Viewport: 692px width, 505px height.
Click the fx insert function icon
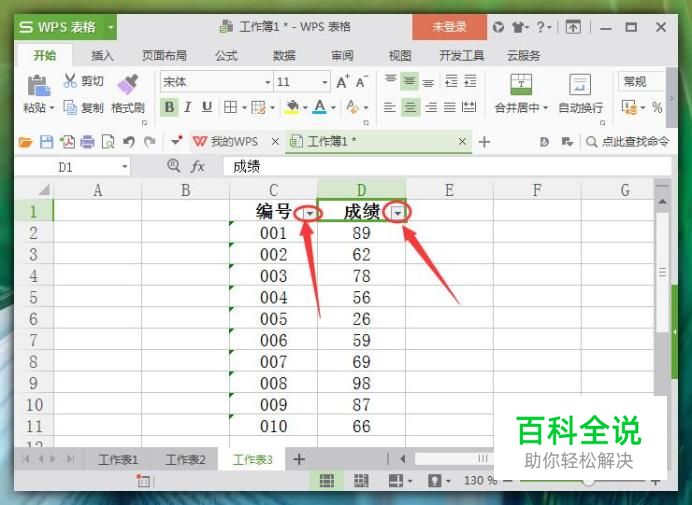click(197, 166)
